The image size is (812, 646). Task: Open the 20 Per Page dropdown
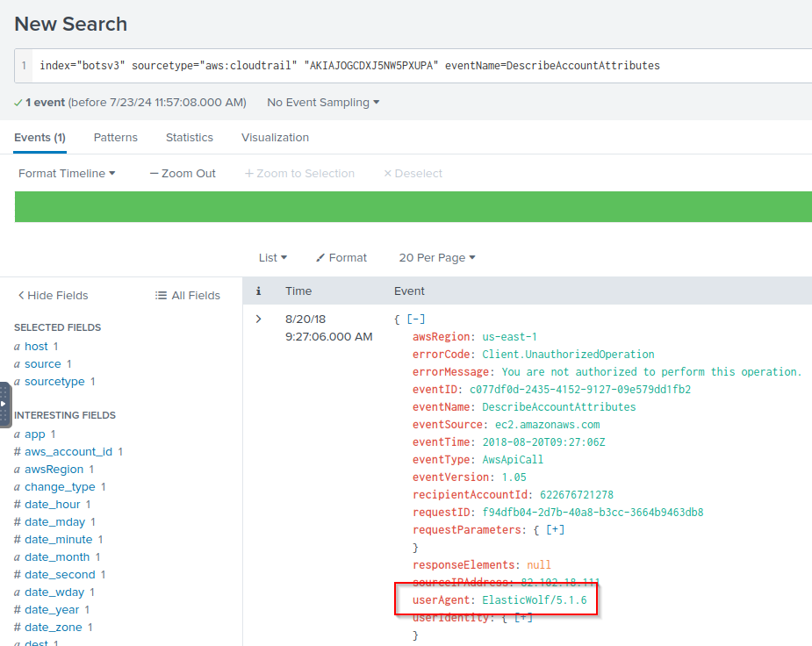coord(436,258)
